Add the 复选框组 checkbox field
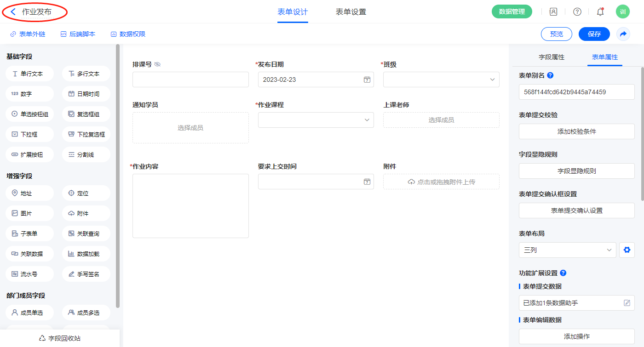The width and height of the screenshot is (644, 347). click(x=86, y=114)
